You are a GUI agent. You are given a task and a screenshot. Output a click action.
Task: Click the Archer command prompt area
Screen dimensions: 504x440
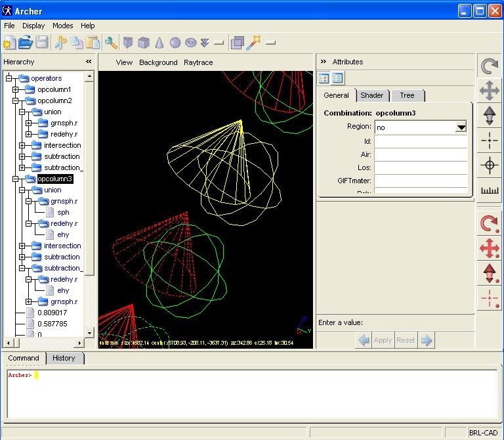[253, 393]
